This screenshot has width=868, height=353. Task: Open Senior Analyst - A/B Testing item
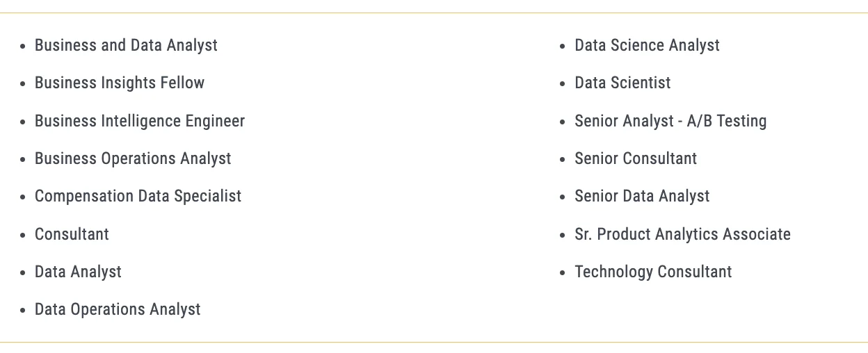[670, 121]
